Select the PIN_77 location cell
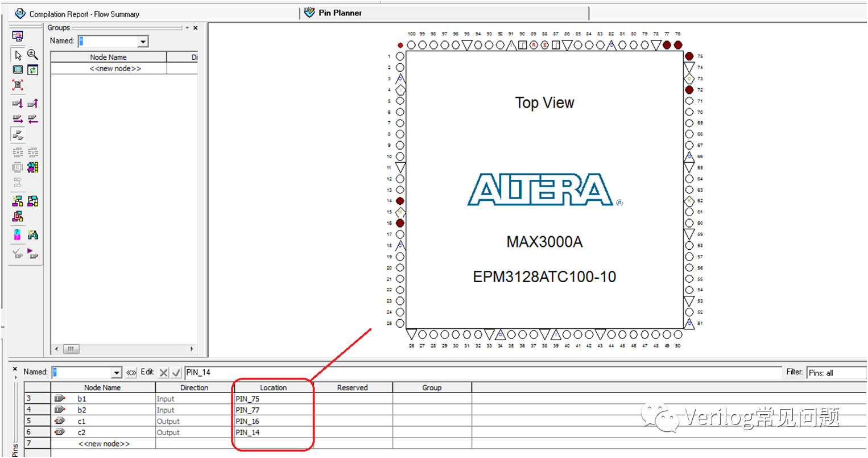This screenshot has height=458, width=868. 274,410
